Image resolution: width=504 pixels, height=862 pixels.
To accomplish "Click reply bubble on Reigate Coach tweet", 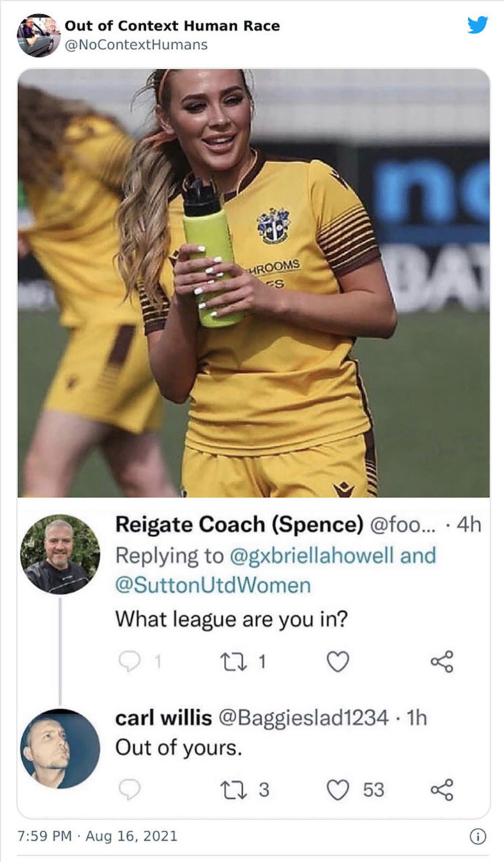I will point(129,661).
